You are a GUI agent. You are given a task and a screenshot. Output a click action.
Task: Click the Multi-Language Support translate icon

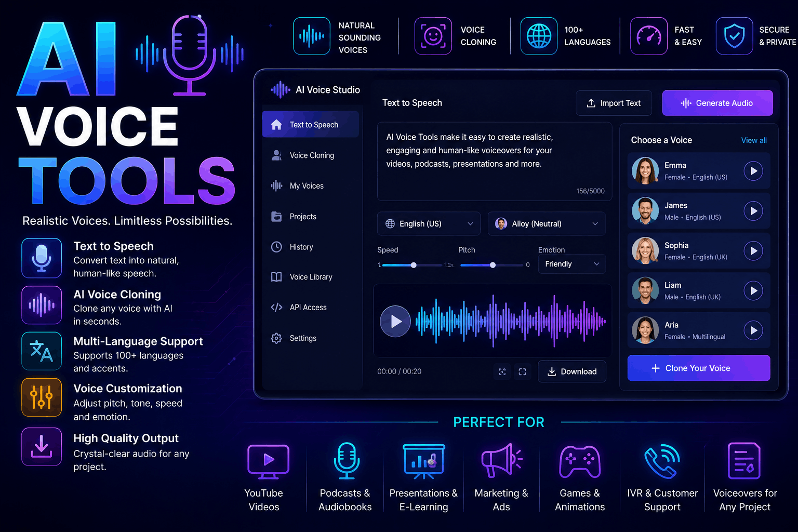[x=42, y=351]
